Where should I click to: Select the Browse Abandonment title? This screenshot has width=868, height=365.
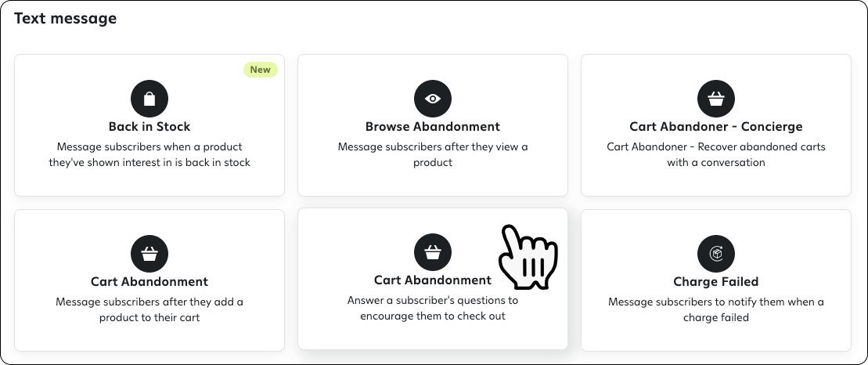coord(433,126)
